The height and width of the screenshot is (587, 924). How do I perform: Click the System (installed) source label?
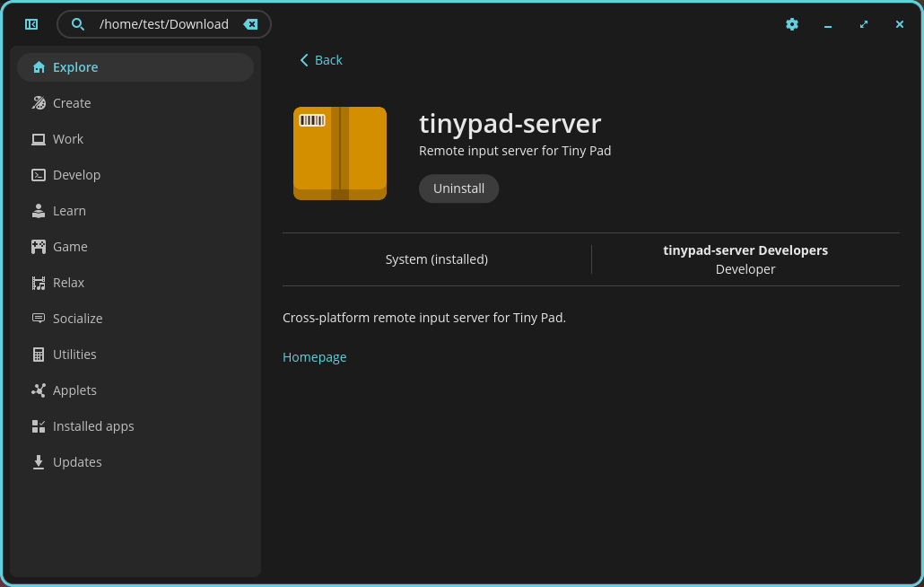[x=437, y=259]
